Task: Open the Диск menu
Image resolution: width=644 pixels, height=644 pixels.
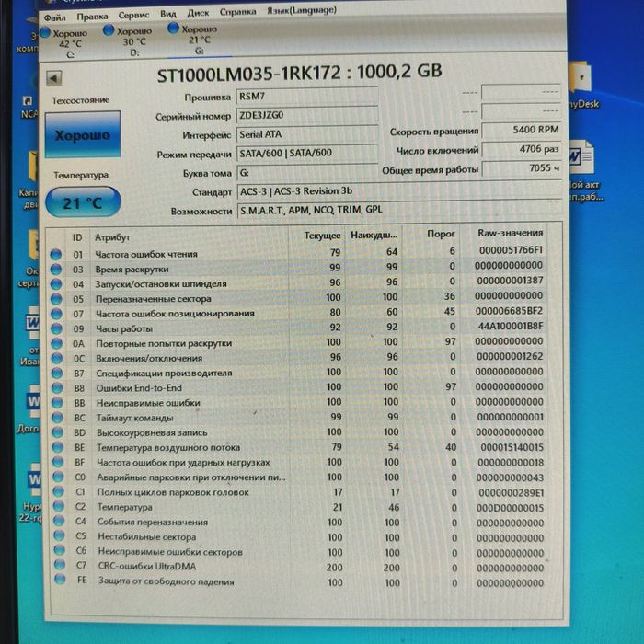Action: [x=198, y=13]
